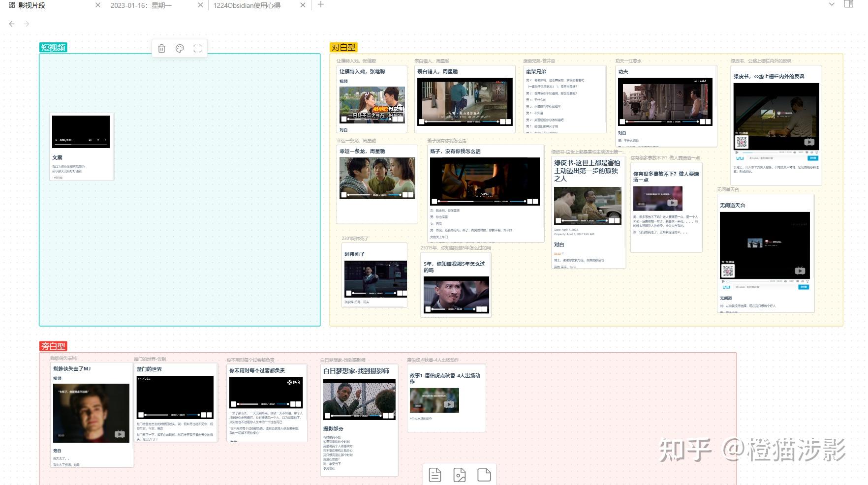Open the color palette for the group
The image size is (868, 485).
180,48
